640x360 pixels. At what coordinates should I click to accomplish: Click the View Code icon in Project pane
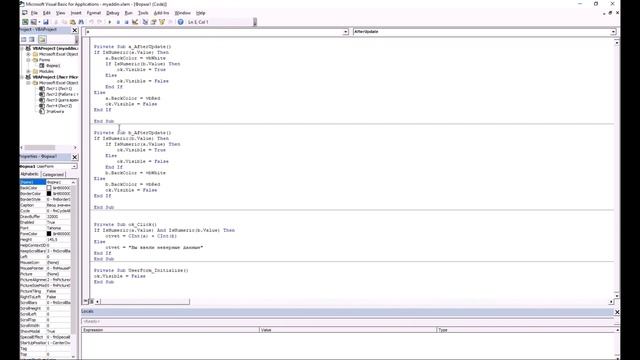(x=24, y=40)
